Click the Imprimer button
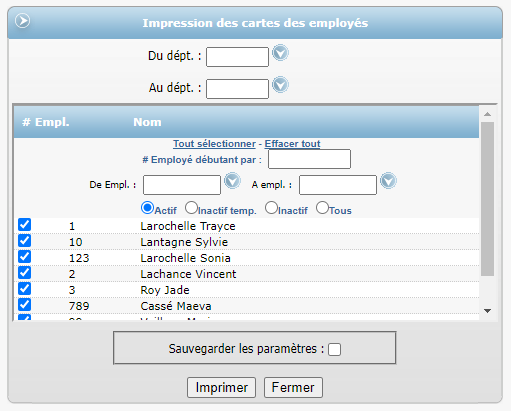The height and width of the screenshot is (411, 511). [x=221, y=387]
